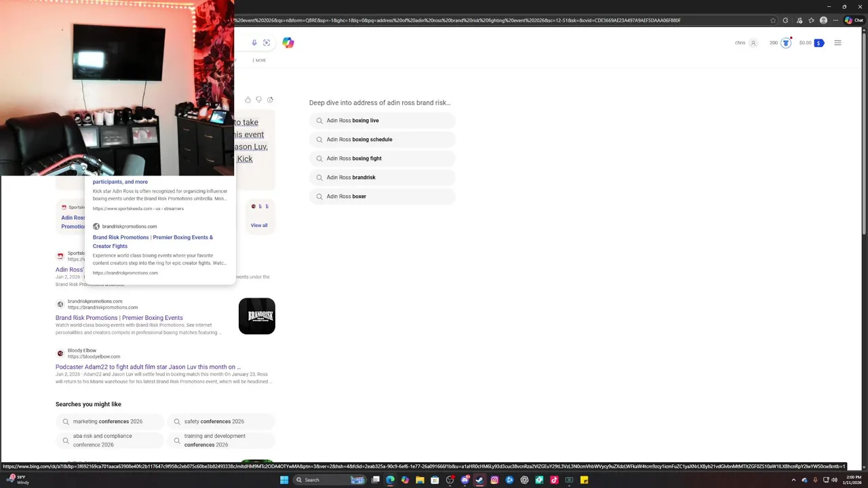Open the Windows Start menu
Screen dimensions: 868x488
point(284,480)
